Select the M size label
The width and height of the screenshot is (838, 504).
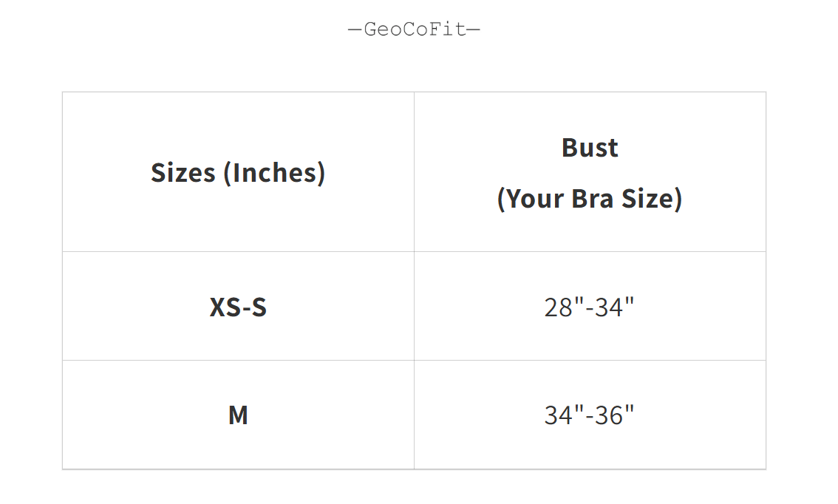tap(238, 415)
